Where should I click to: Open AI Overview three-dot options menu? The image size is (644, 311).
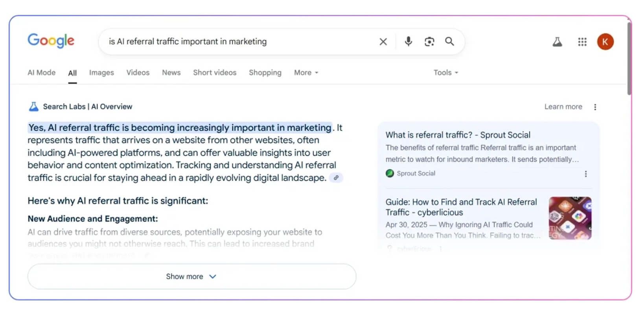point(595,107)
